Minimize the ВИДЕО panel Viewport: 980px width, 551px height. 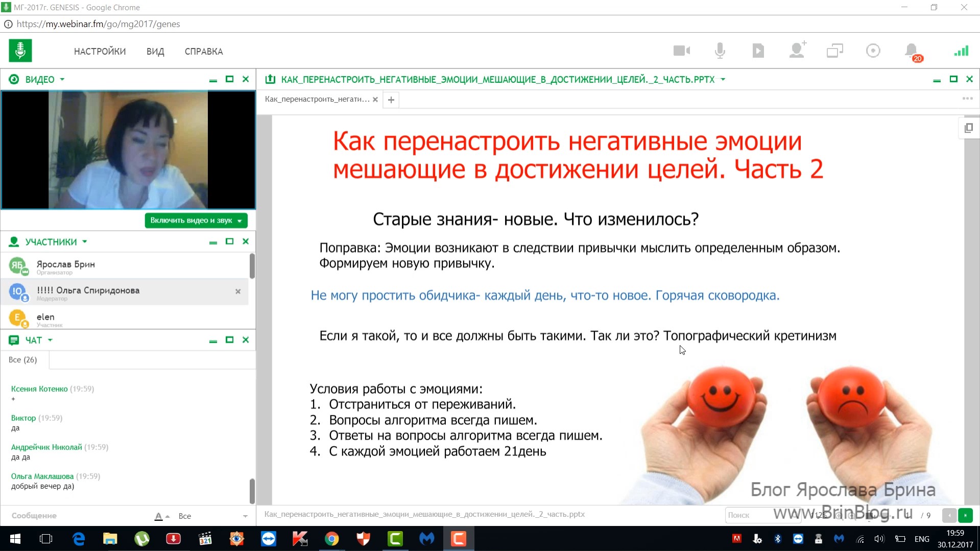[x=213, y=80]
